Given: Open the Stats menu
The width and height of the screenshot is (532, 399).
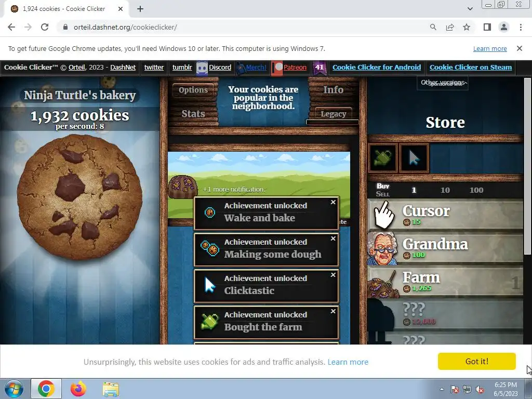Looking at the screenshot, I should 193,114.
